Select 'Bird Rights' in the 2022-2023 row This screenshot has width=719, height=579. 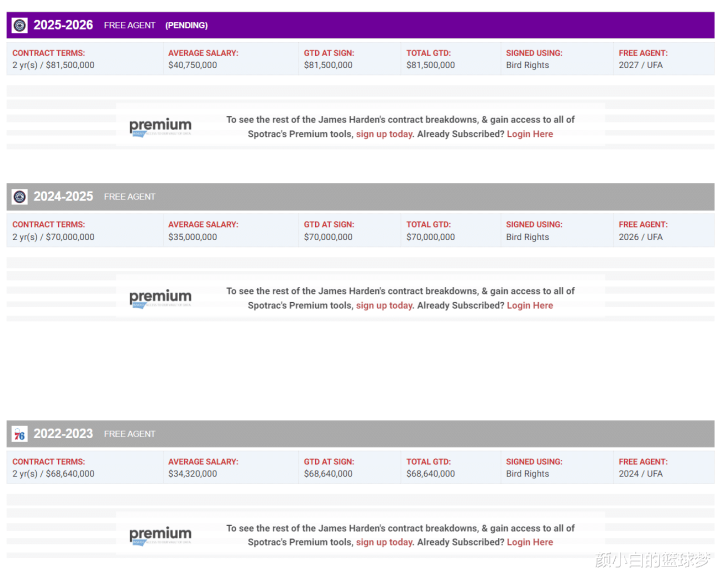tap(527, 474)
